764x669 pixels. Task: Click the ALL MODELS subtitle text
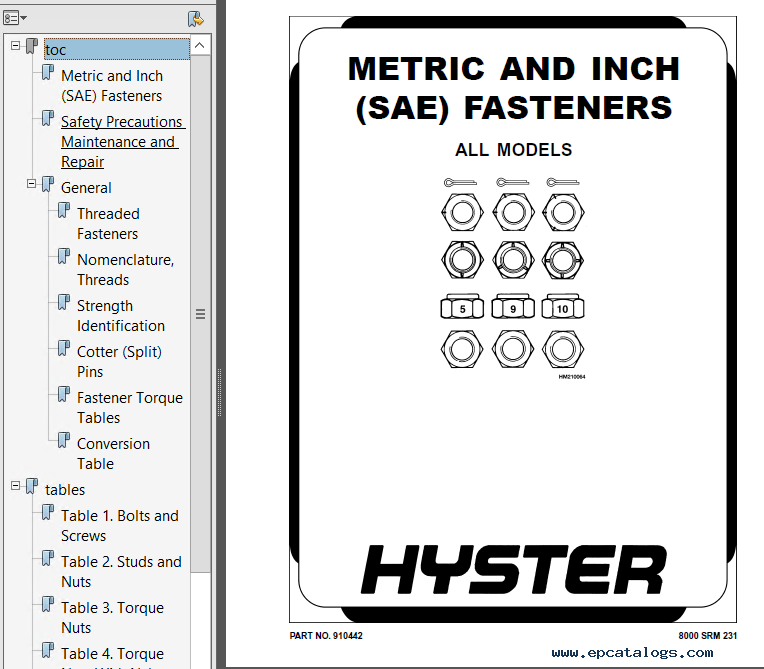514,150
